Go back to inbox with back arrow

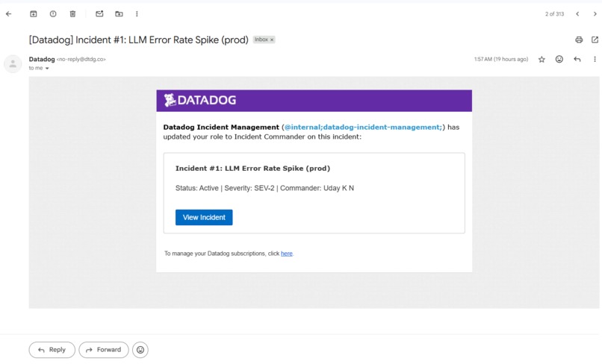coord(9,14)
